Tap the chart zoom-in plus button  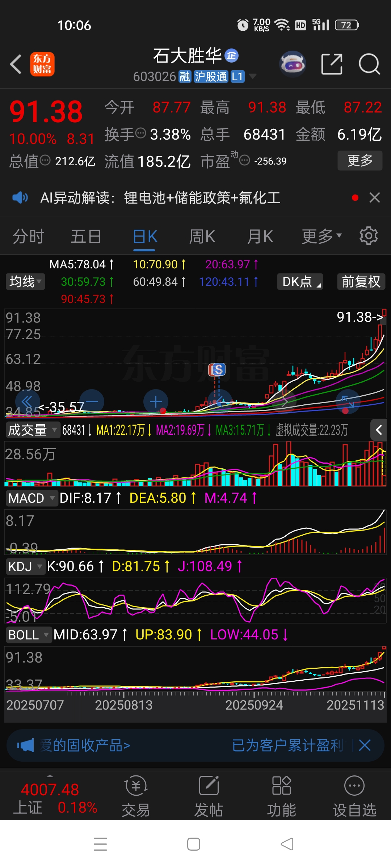(156, 402)
